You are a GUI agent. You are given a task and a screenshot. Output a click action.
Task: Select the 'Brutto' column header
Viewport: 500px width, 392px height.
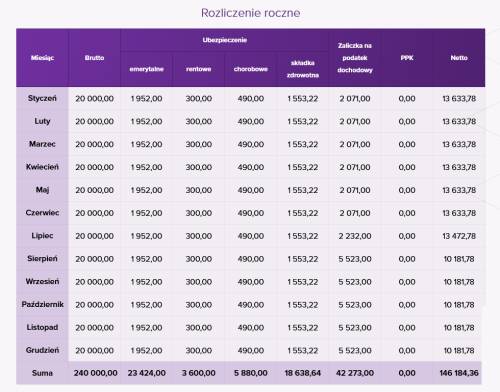click(x=94, y=58)
